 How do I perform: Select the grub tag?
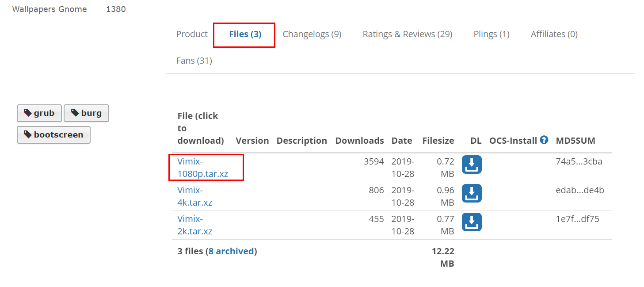(39, 113)
